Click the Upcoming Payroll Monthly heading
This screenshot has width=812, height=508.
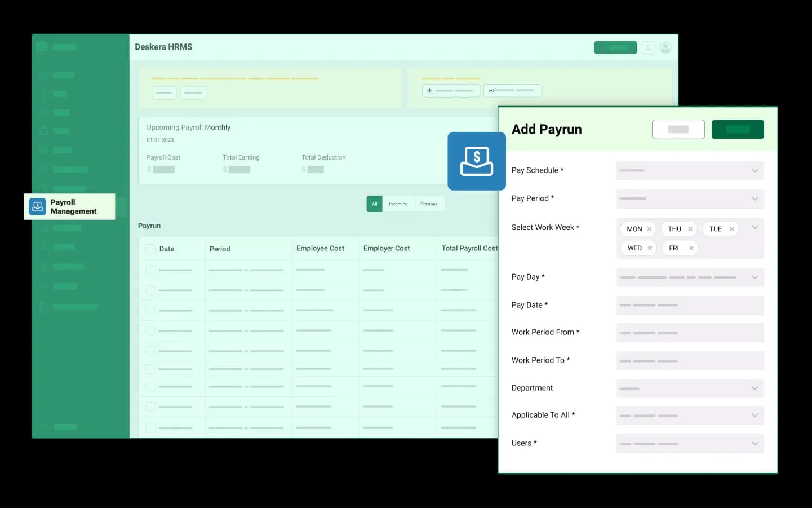[x=188, y=127]
